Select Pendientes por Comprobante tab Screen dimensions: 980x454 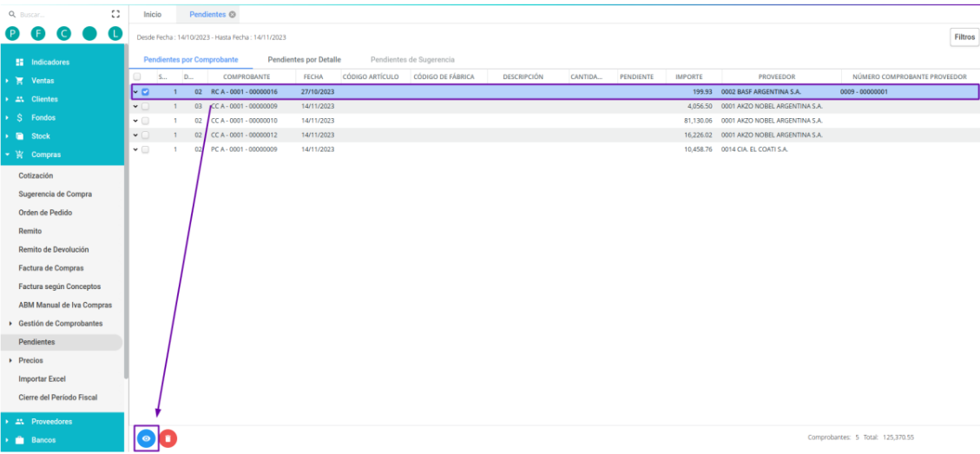coord(191,59)
